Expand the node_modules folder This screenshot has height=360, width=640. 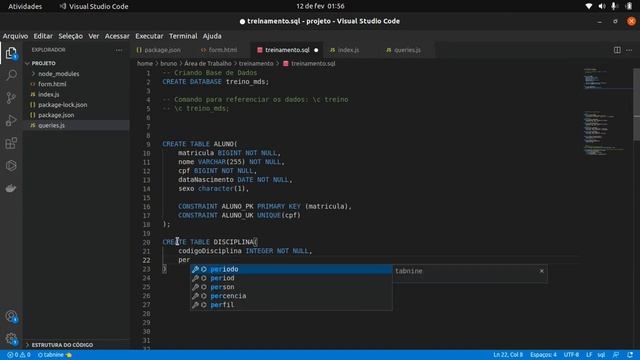coord(59,74)
